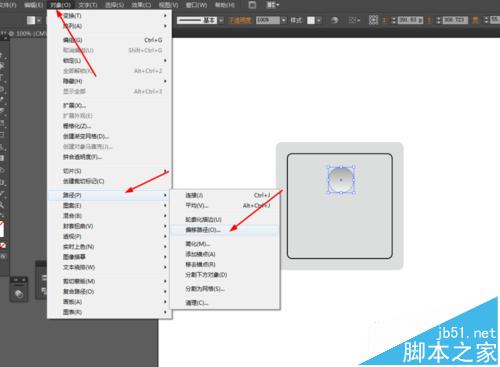Choose 分割下方对象(D) in path submenu
The image size is (500, 367).
click(x=225, y=275)
